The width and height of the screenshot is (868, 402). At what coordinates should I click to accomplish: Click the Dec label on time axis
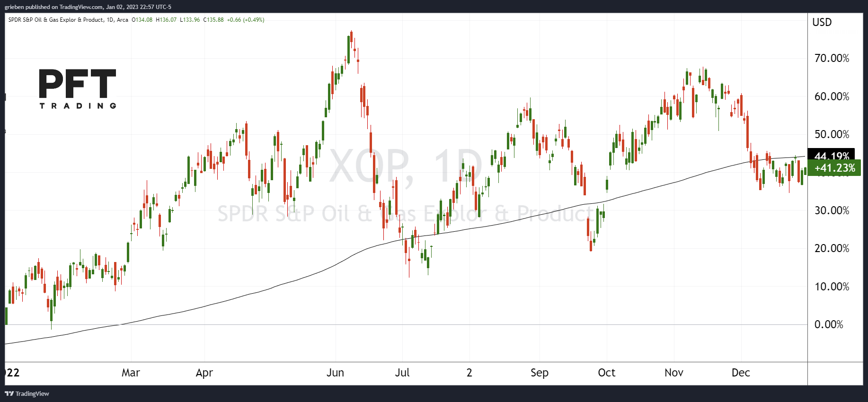[x=741, y=373]
